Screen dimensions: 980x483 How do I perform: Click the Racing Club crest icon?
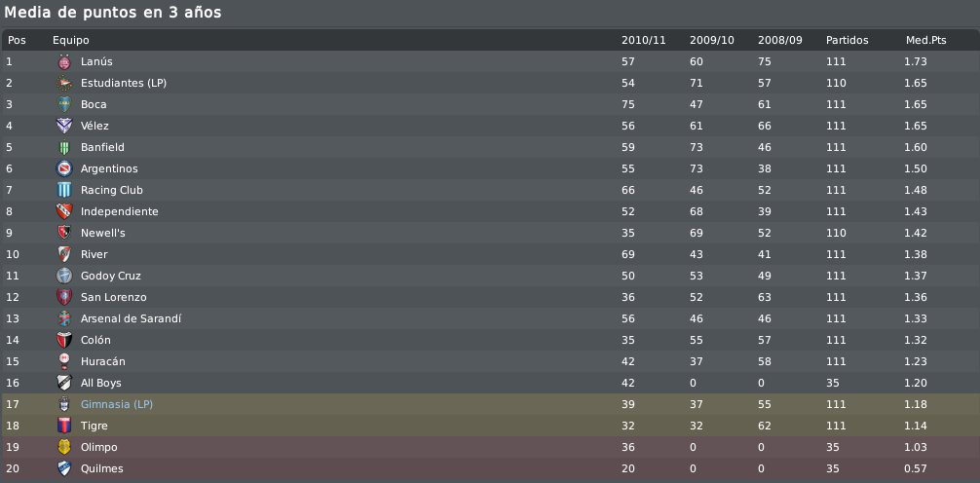(x=64, y=190)
